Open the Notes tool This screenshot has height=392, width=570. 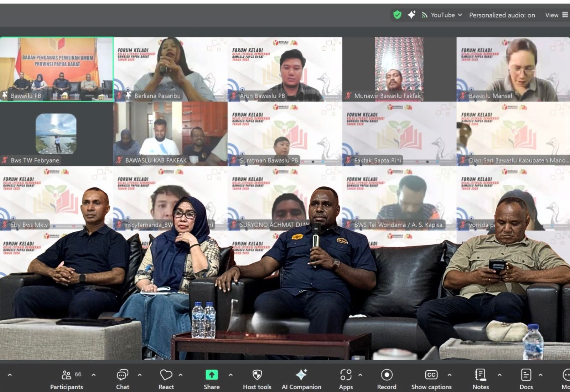(480, 379)
